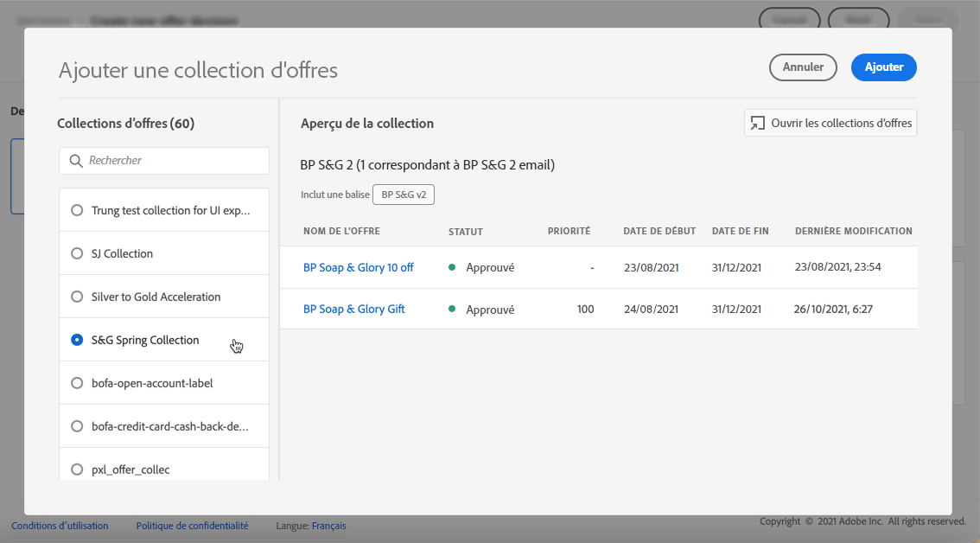
Task: Choose the pxl_offer_collec radio button
Action: click(77, 470)
